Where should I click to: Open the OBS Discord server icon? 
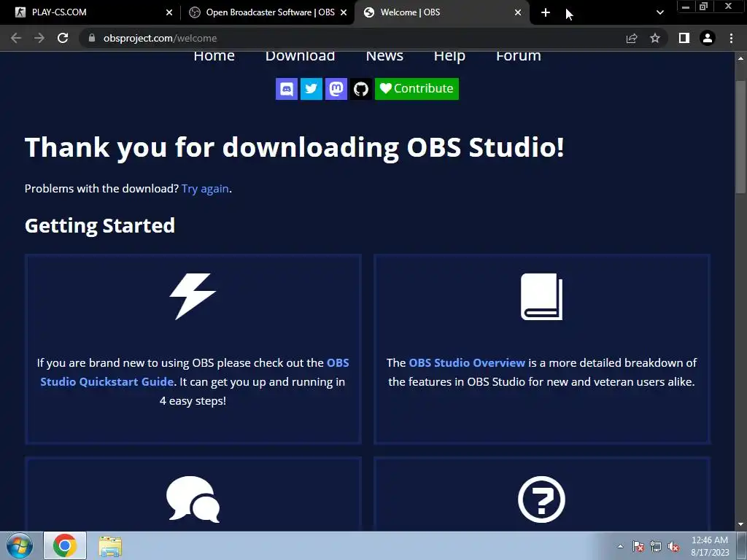coord(286,89)
